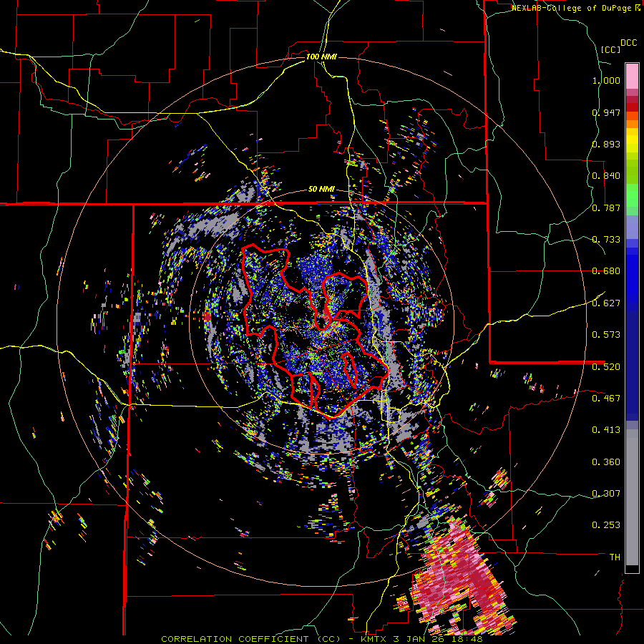The image size is (644, 644).
Task: Click the [CC] unit label
Action: click(610, 49)
